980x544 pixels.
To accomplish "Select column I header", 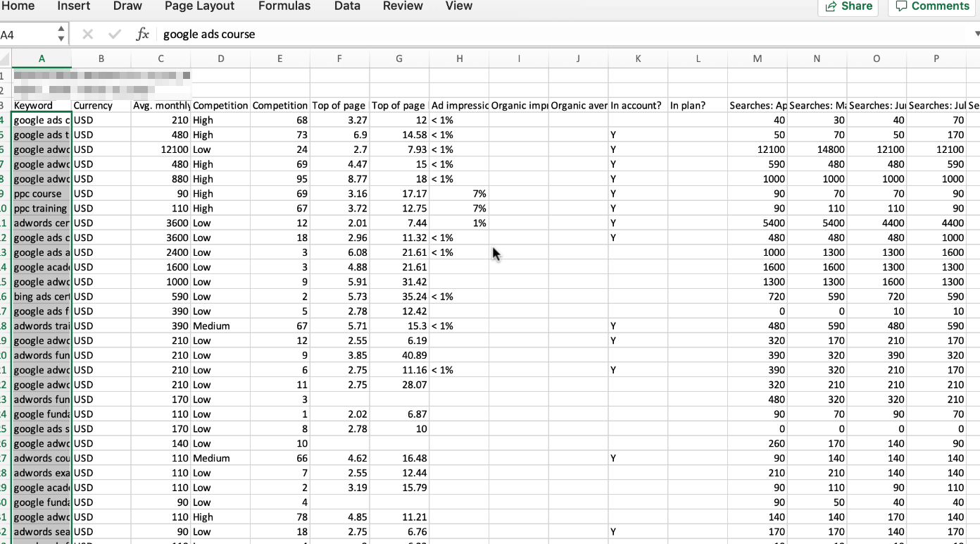I will (519, 58).
